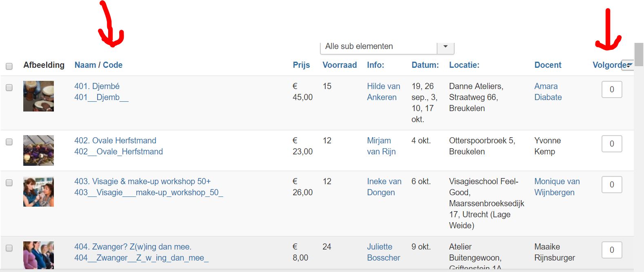Open the 401. Djembé product link
644x272 pixels.
pyautogui.click(x=97, y=86)
